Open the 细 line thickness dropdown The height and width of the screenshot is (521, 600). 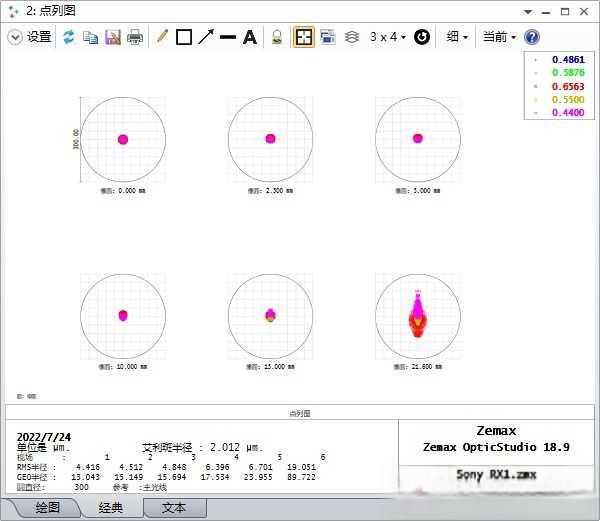(x=457, y=37)
